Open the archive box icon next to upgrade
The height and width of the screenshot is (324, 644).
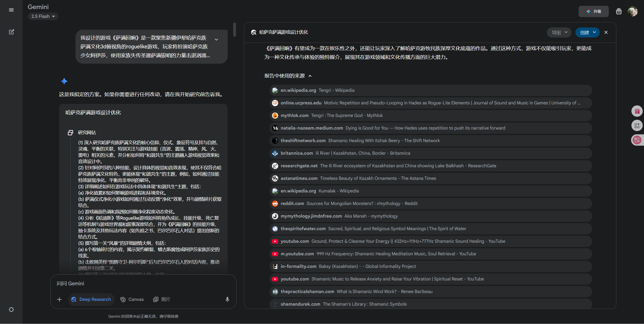619,11
